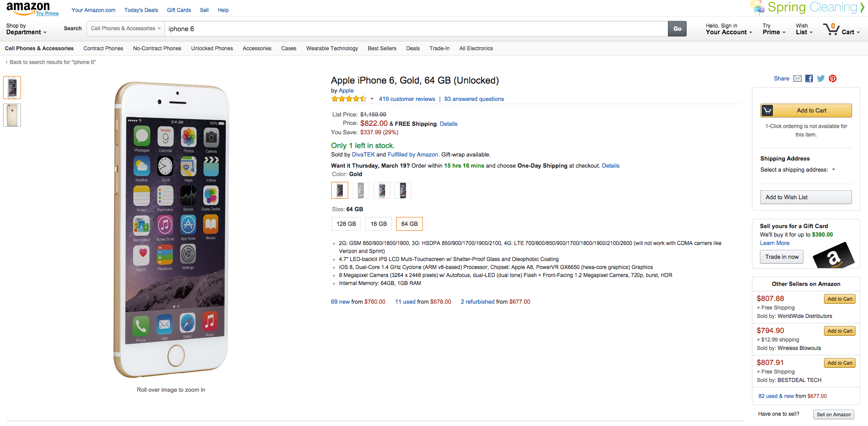
Task: Open the shopping cart icon
Action: click(831, 29)
